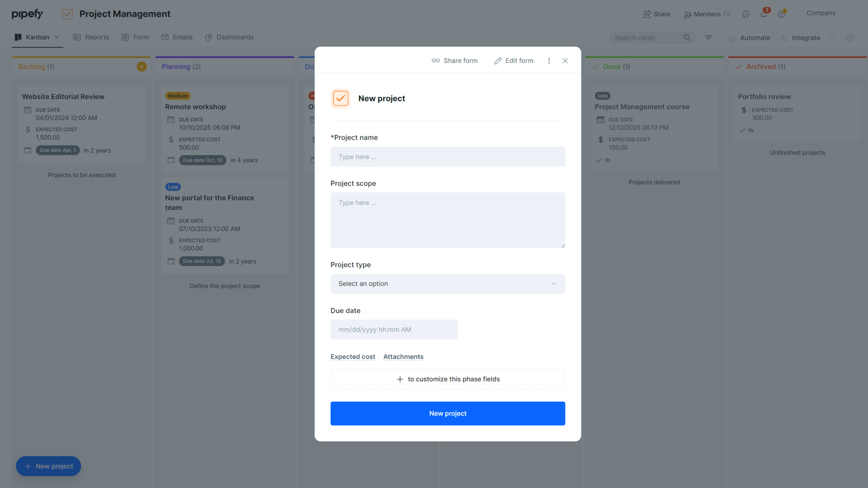Click the plus to add a card in Backlog

click(142, 66)
